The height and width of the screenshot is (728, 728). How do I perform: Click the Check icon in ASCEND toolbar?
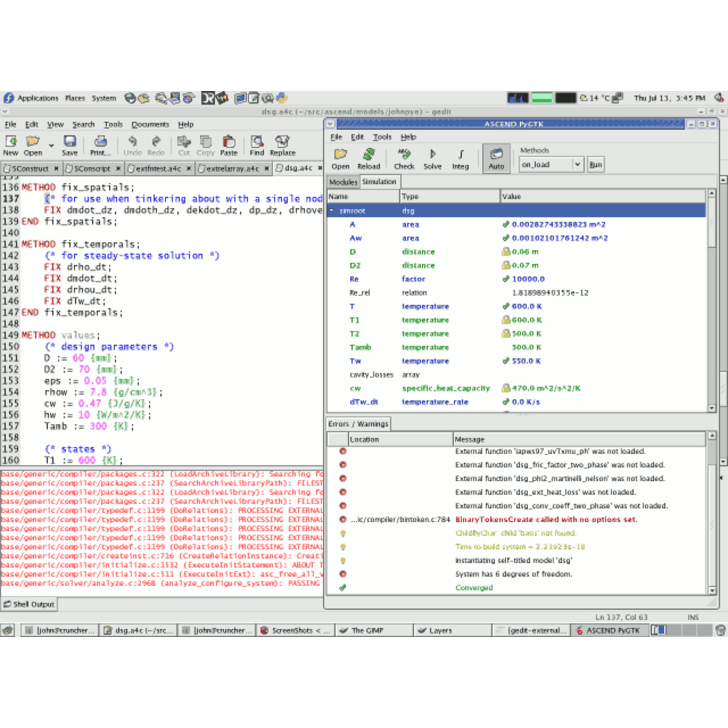(404, 158)
